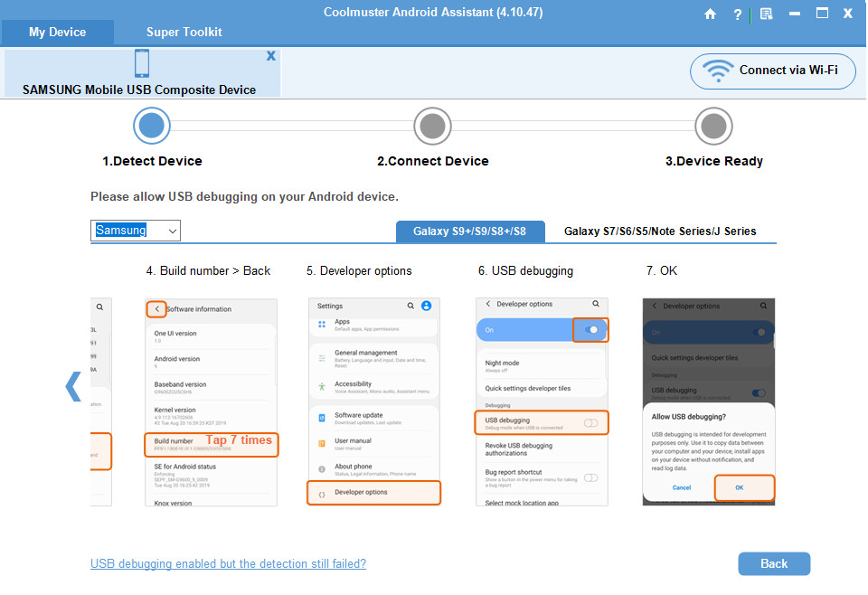Open the Samsung brand dropdown

(136, 231)
